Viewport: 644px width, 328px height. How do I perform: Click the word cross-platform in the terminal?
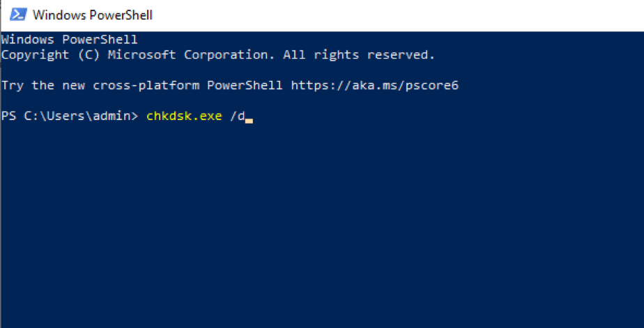146,86
